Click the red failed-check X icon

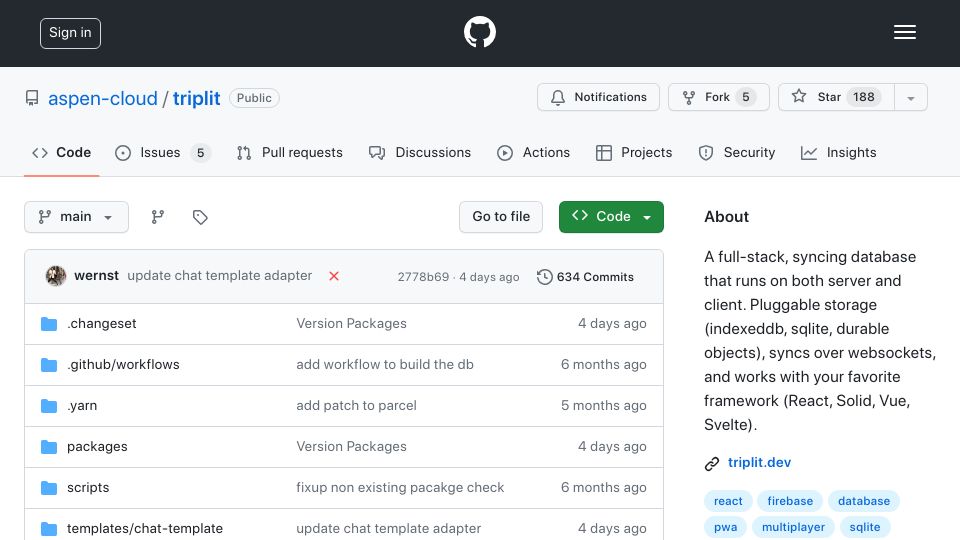(x=334, y=276)
